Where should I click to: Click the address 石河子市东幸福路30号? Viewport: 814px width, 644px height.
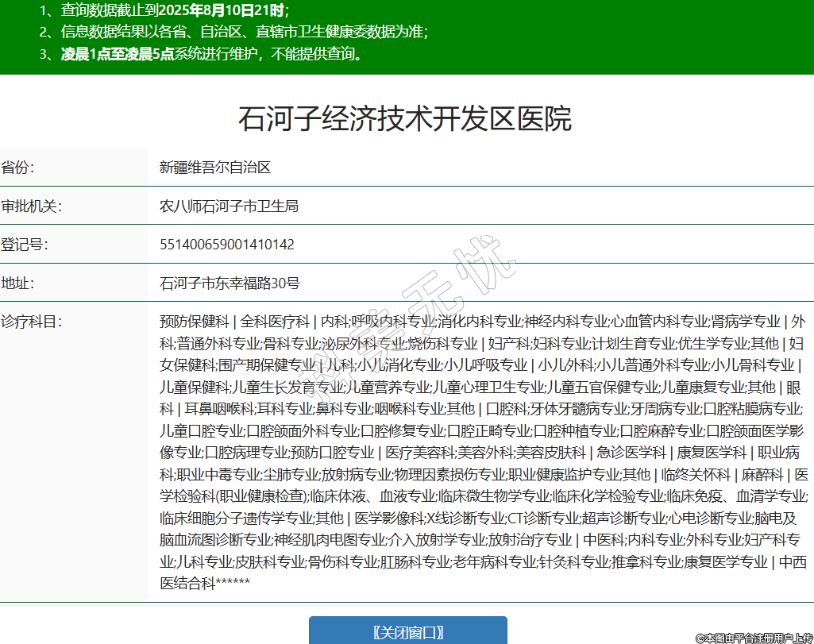(x=230, y=283)
